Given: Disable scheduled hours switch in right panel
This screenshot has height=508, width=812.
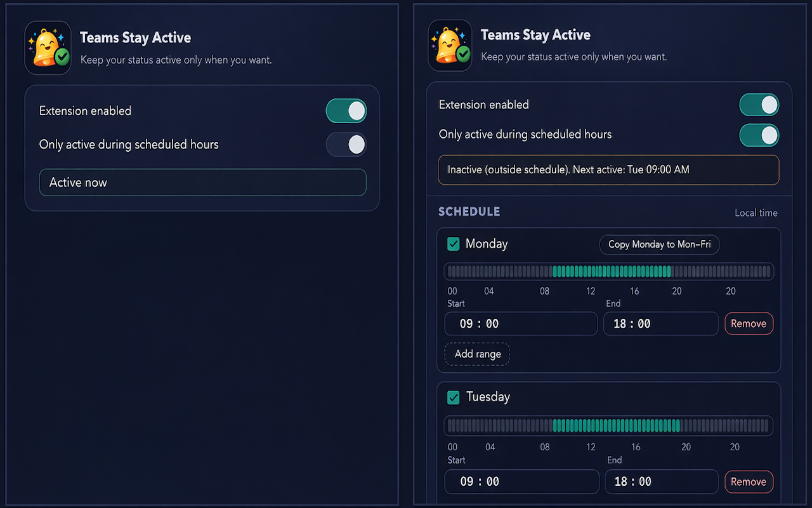Looking at the screenshot, I should click(759, 135).
